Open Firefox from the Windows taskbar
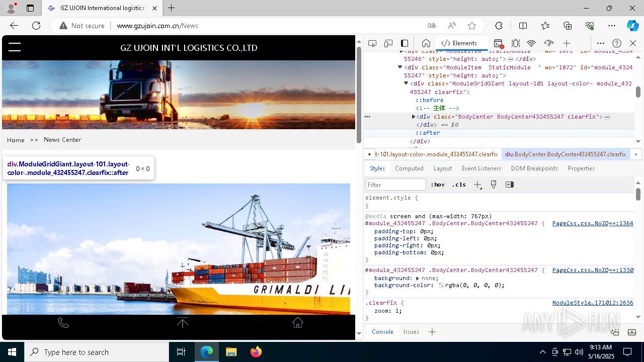The width and height of the screenshot is (644, 362). 256,352
